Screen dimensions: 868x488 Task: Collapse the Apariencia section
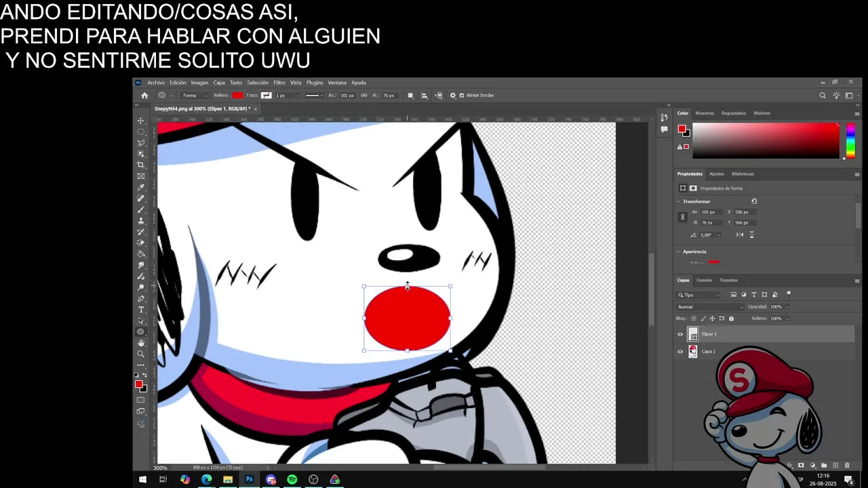(x=678, y=251)
